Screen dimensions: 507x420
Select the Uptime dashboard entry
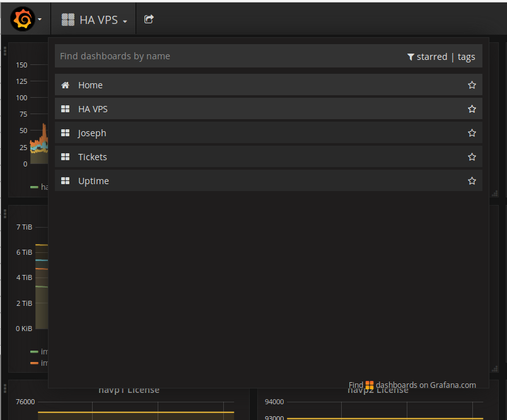[93, 181]
